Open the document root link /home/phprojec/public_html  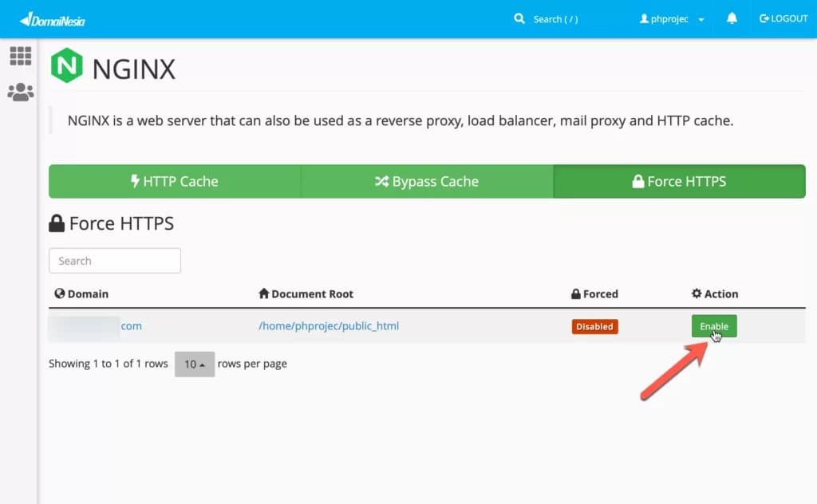click(330, 326)
